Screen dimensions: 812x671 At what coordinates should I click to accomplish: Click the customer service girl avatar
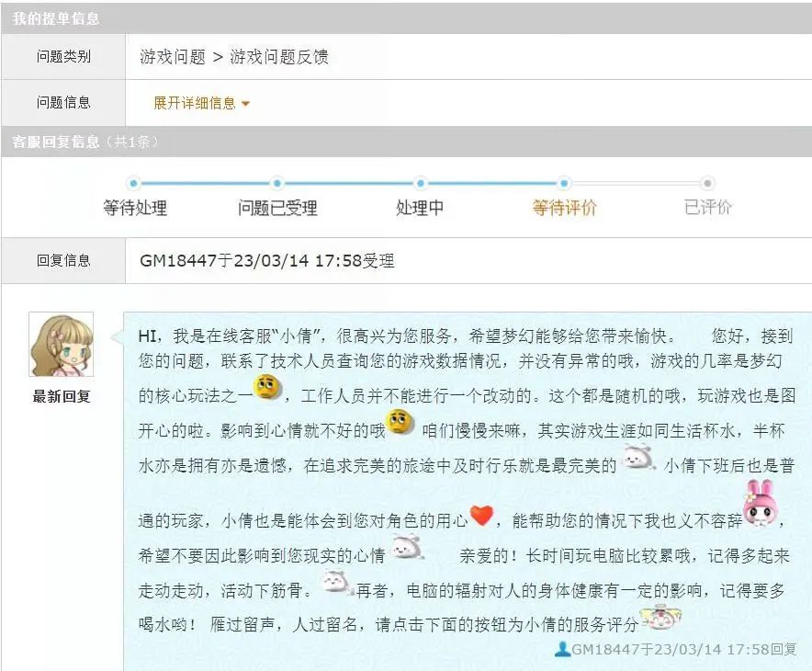(62, 344)
